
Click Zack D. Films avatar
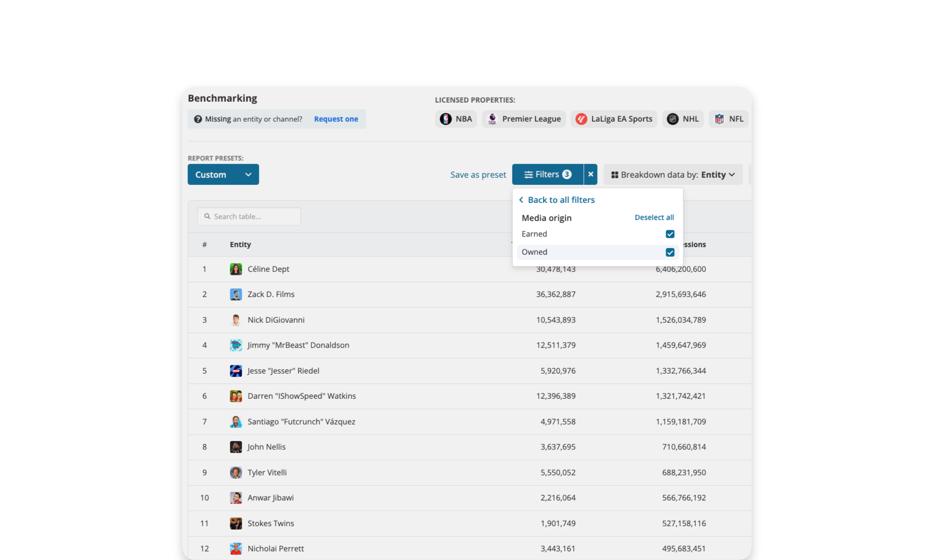point(236,294)
